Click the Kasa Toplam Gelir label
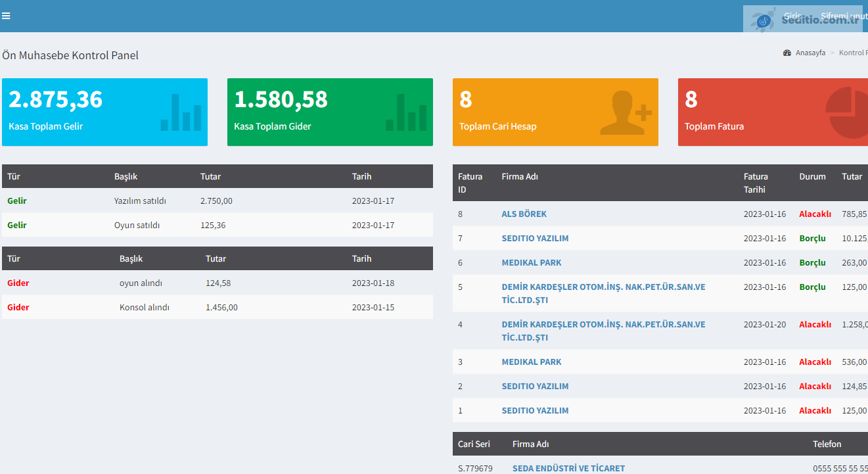Viewport: 868px width, 474px height. click(46, 126)
